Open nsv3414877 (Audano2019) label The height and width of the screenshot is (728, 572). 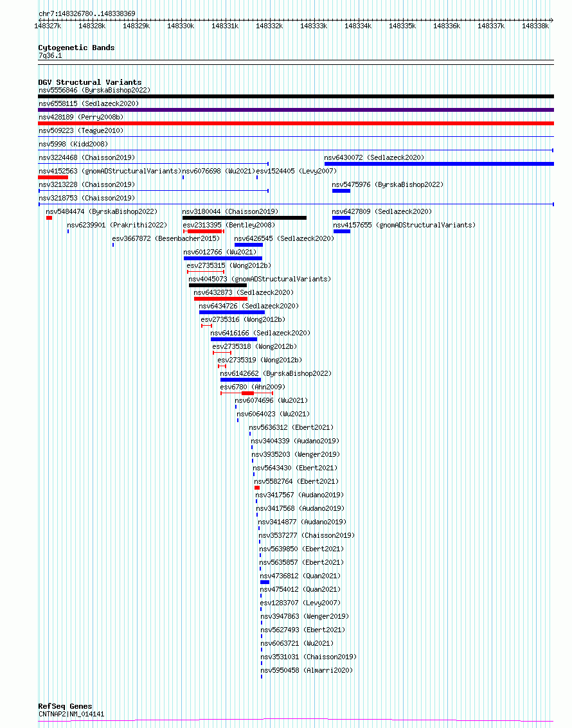(302, 521)
